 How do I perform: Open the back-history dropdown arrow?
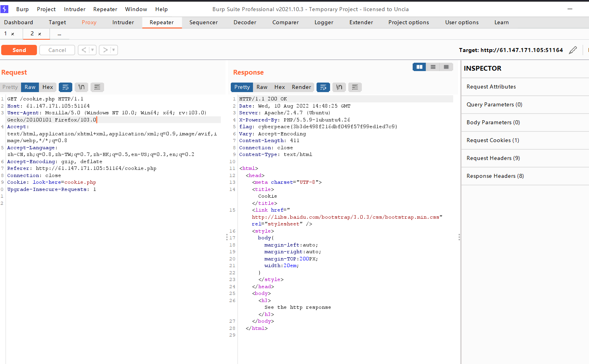tap(93, 50)
